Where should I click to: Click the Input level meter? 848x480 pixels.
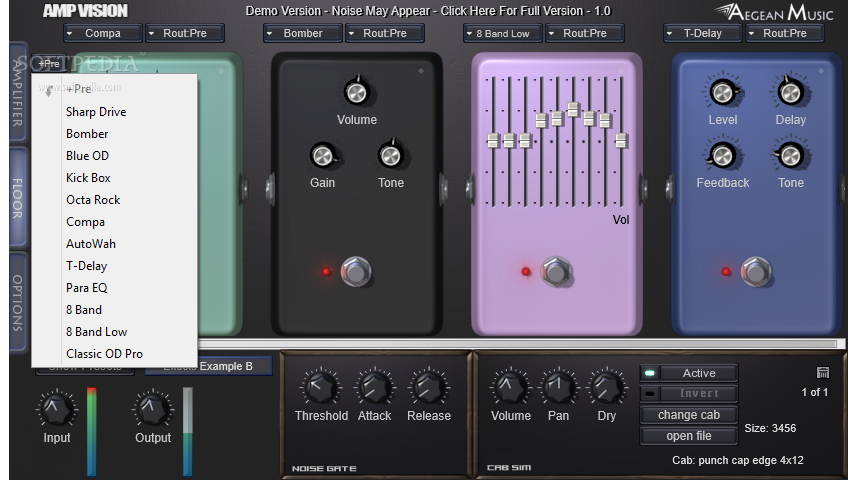pyautogui.click(x=91, y=431)
